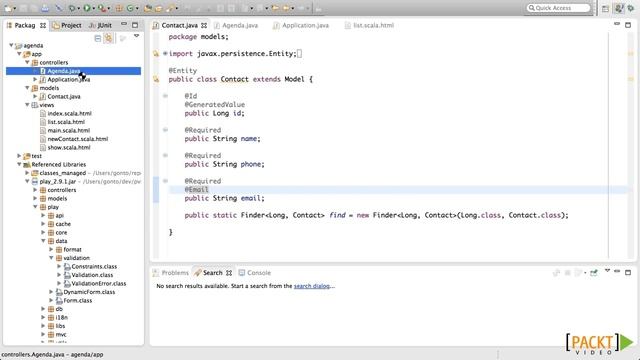Expand the Constraints.class node
This screenshot has height=360, width=640.
point(59,267)
